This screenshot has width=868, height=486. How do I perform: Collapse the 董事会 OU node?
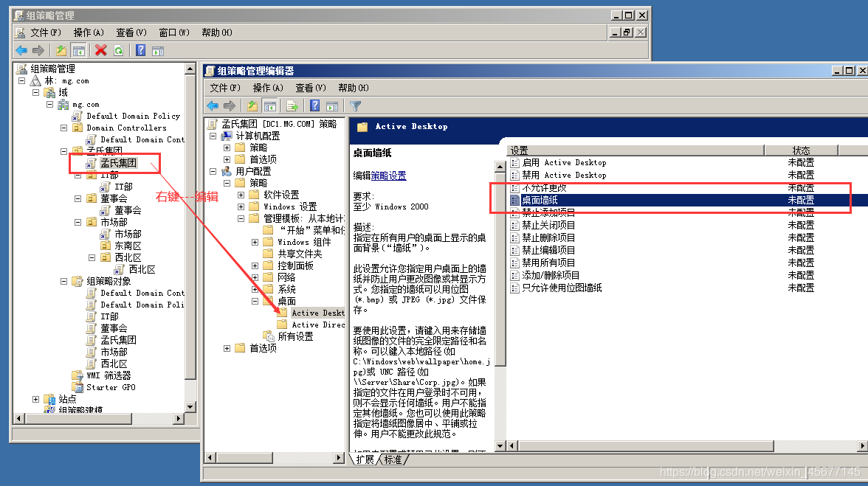click(x=77, y=198)
